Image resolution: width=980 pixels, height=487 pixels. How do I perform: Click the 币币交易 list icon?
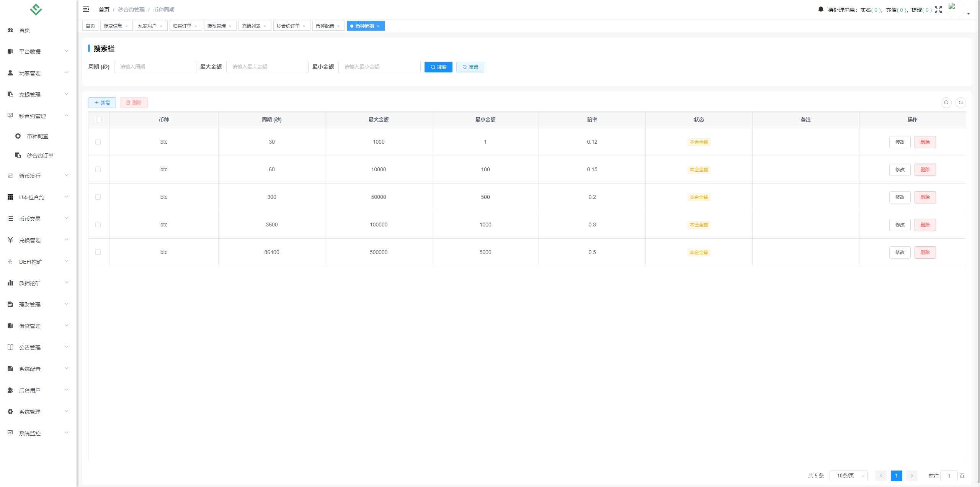tap(10, 218)
